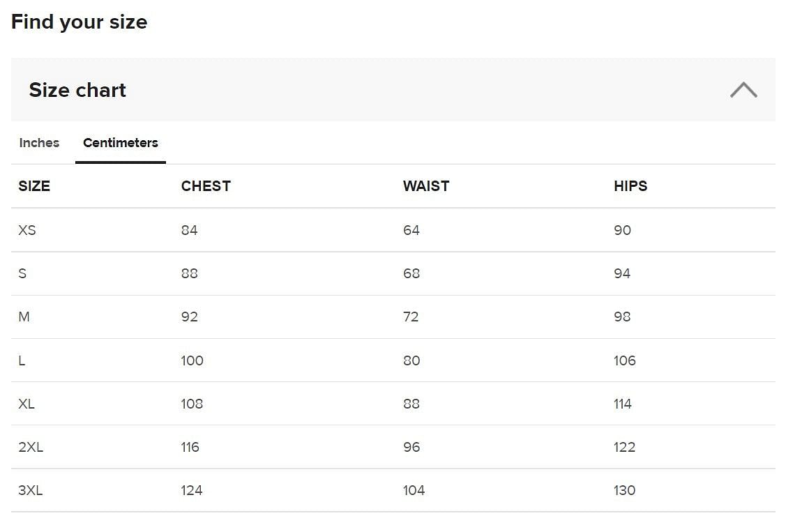This screenshot has height=532, width=786.
Task: Click the CHEST column header
Action: point(206,186)
